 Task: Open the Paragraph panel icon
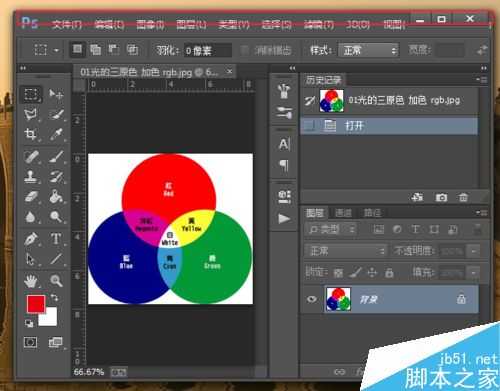[284, 165]
